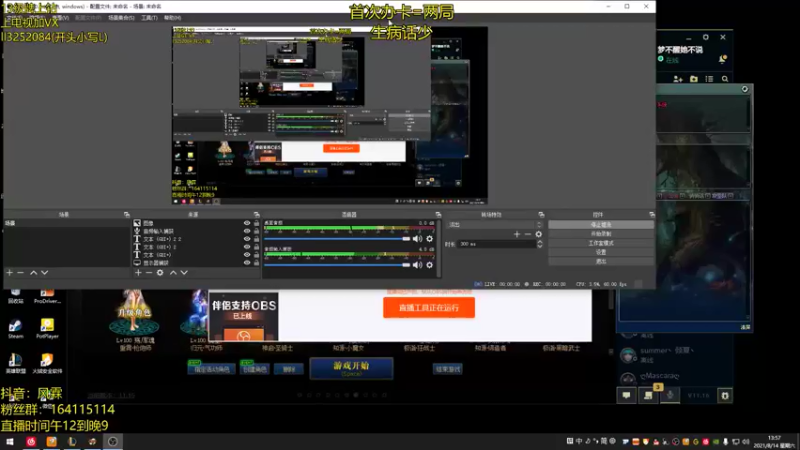Image resolution: width=800 pixels, height=450 pixels.
Task: Toggle the lock on the 文本 (GDI+) source
Action: tap(257, 255)
